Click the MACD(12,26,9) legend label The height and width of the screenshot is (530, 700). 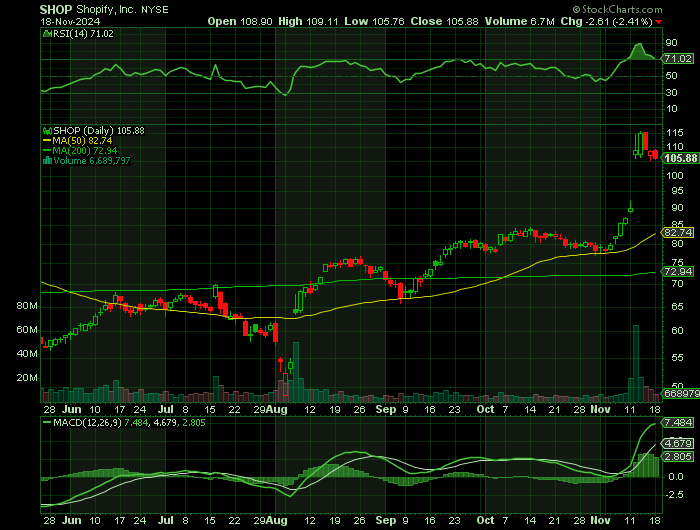tap(87, 422)
